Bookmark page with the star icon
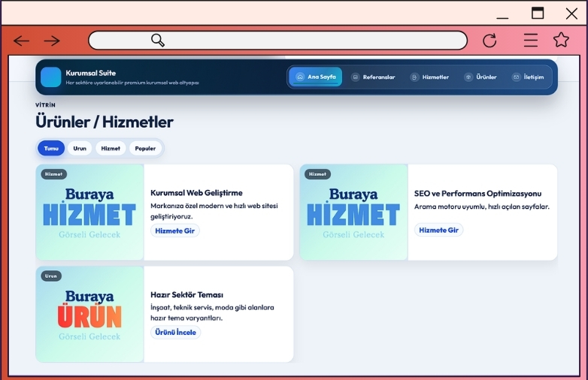Viewport: 588px width, 380px height. click(x=561, y=41)
